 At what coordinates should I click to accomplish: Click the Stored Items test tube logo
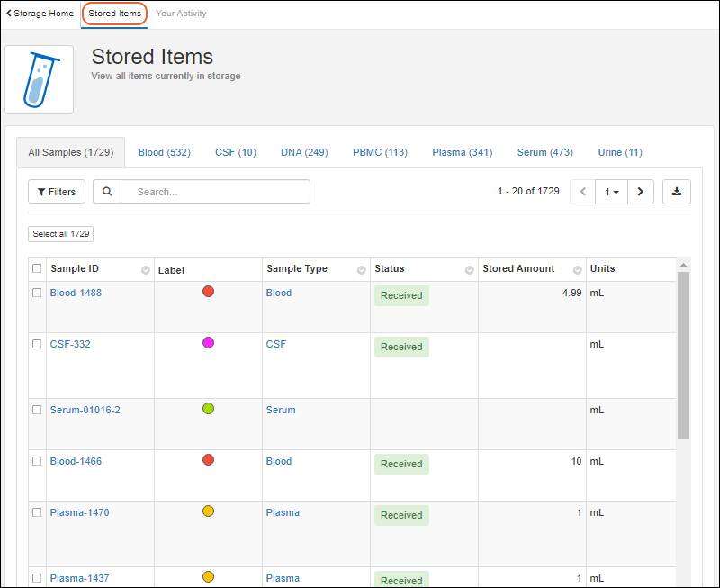coord(40,80)
